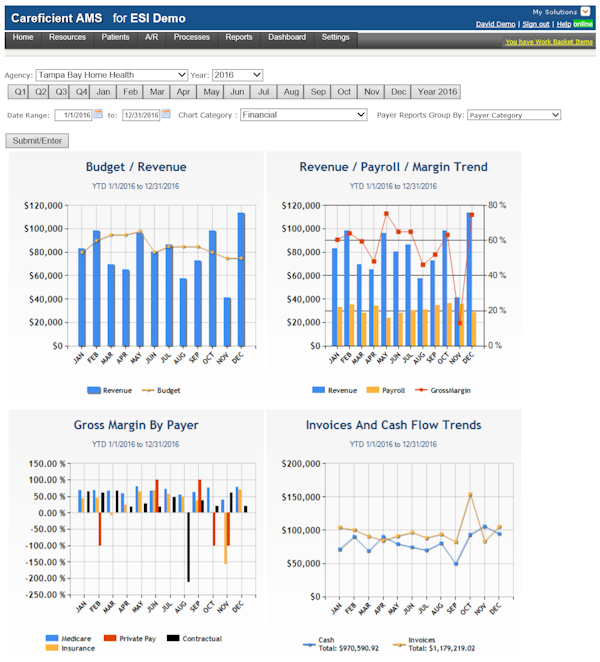
Task: Select the Q3 quarter button
Action: pyautogui.click(x=59, y=92)
